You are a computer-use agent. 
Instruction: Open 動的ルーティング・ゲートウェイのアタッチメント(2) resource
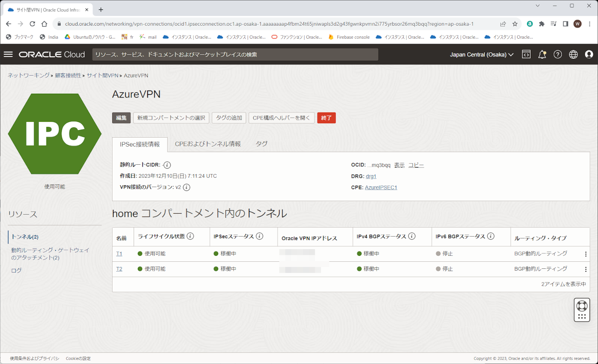[50, 254]
